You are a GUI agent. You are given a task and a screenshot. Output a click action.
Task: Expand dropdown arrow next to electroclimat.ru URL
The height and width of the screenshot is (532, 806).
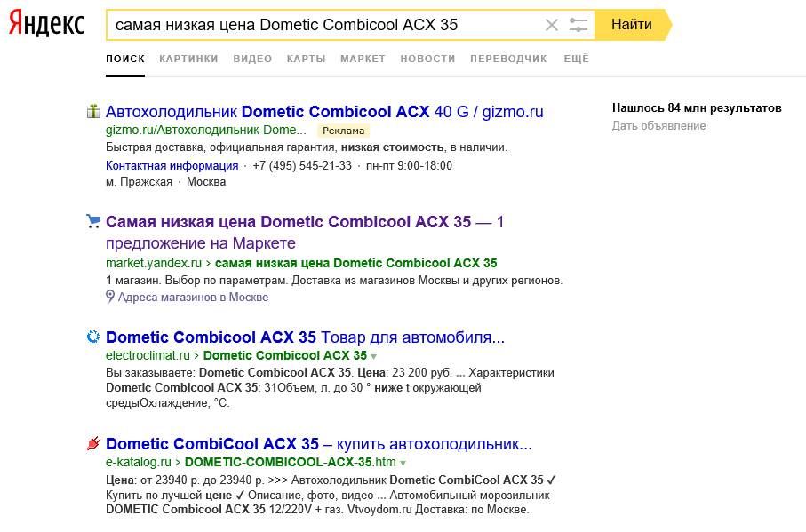pos(374,356)
